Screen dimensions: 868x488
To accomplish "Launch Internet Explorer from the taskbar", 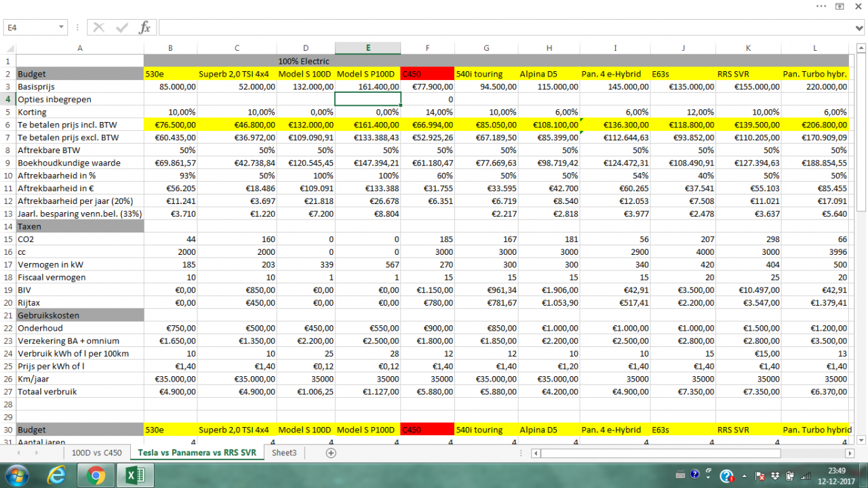I will [56, 476].
